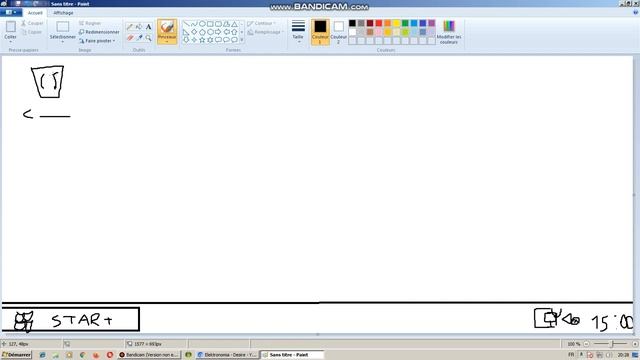
Task: Open the Paint help icon
Action: point(635,13)
